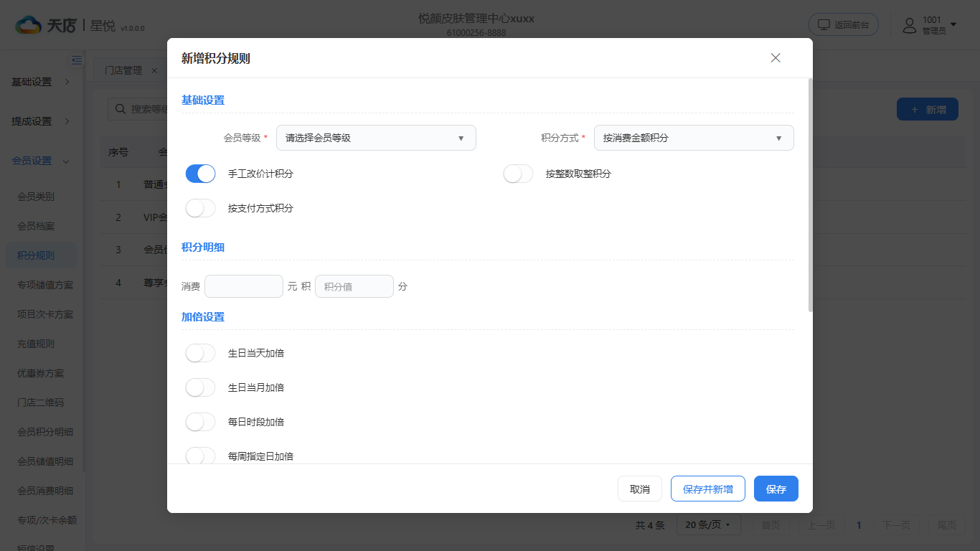The image size is (980, 551).
Task: Select 门店二维码 in sidebar
Action: (x=41, y=402)
